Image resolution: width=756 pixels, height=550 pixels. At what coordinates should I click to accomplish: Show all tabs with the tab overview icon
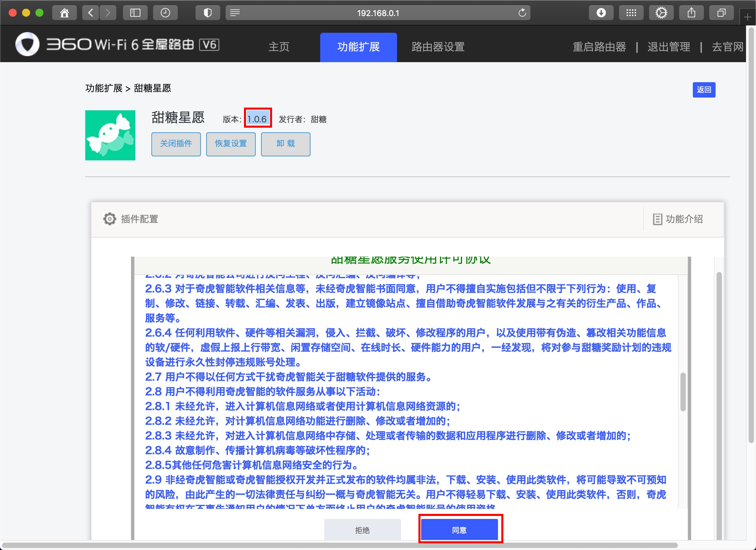[x=721, y=13]
